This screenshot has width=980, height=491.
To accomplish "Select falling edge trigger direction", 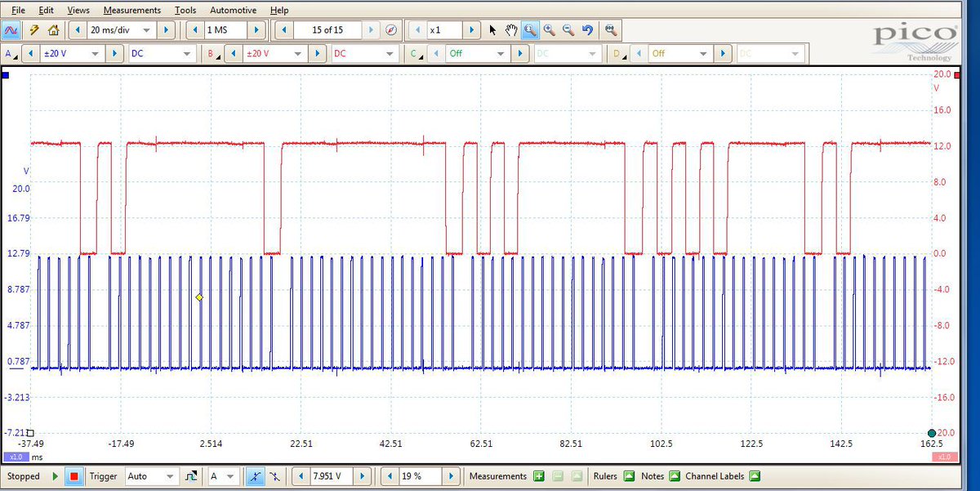I will 274,476.
